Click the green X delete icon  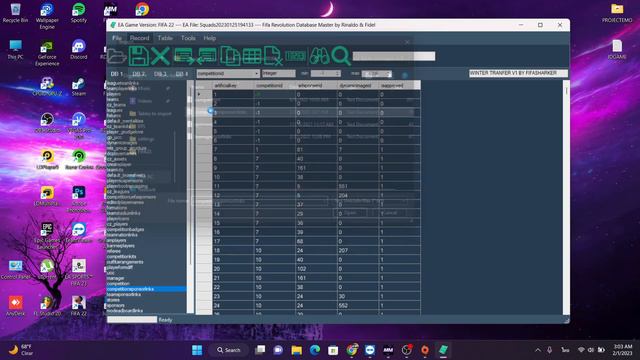(x=160, y=56)
